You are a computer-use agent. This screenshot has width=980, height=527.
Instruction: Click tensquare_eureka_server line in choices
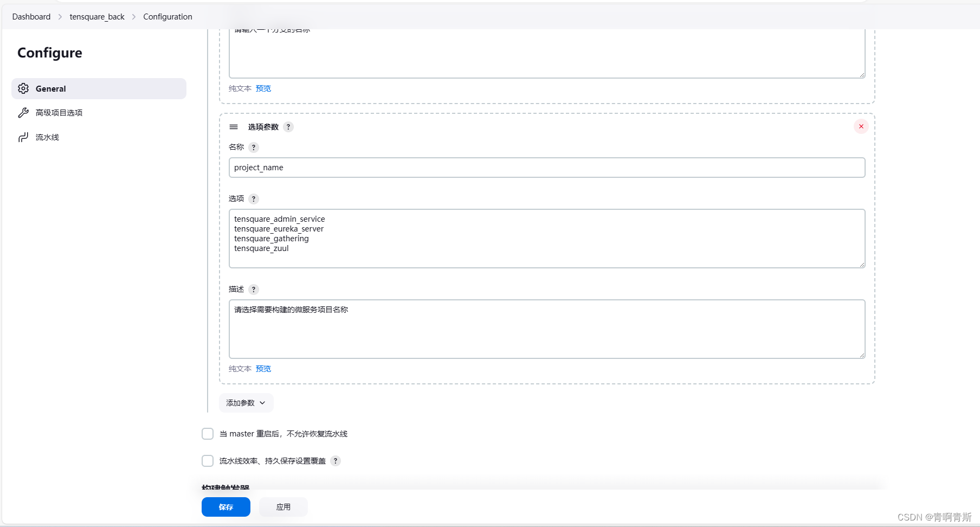pyautogui.click(x=279, y=229)
